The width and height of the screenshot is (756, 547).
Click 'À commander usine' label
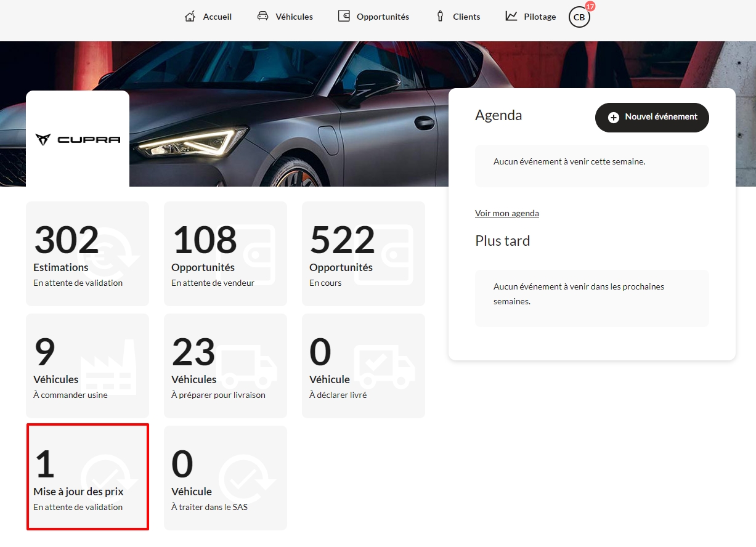pos(70,395)
